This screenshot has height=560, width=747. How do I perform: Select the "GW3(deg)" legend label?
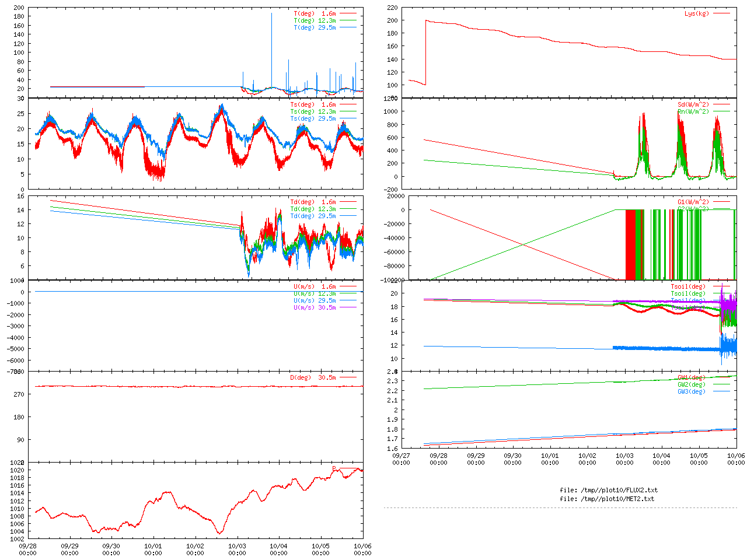[x=692, y=391]
